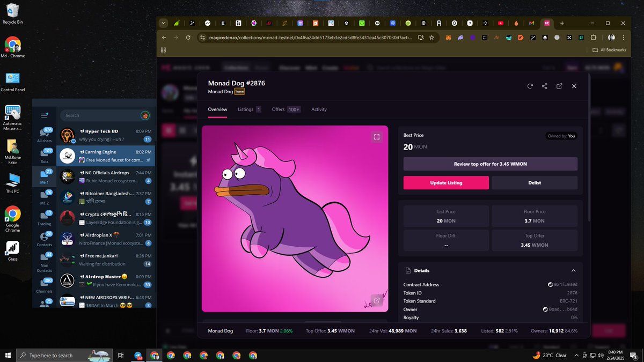Open the Grass desktop shortcut
This screenshot has width=644, height=362.
coord(12,251)
